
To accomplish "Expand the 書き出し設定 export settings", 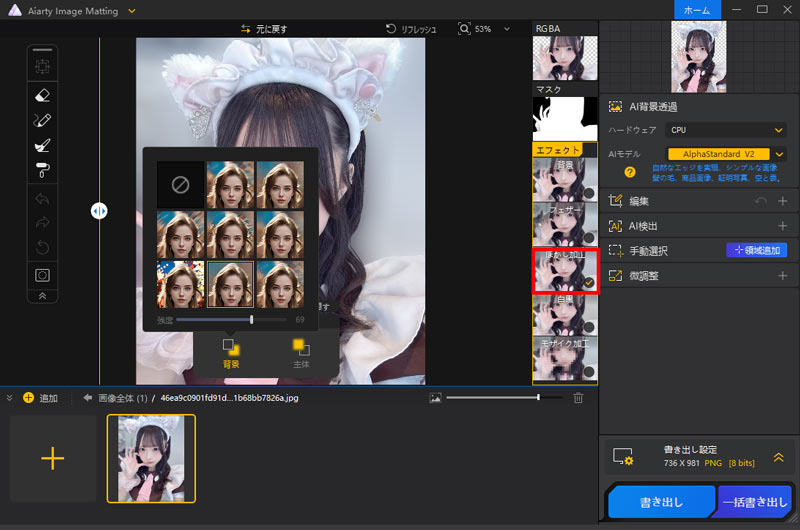I will coord(778,456).
